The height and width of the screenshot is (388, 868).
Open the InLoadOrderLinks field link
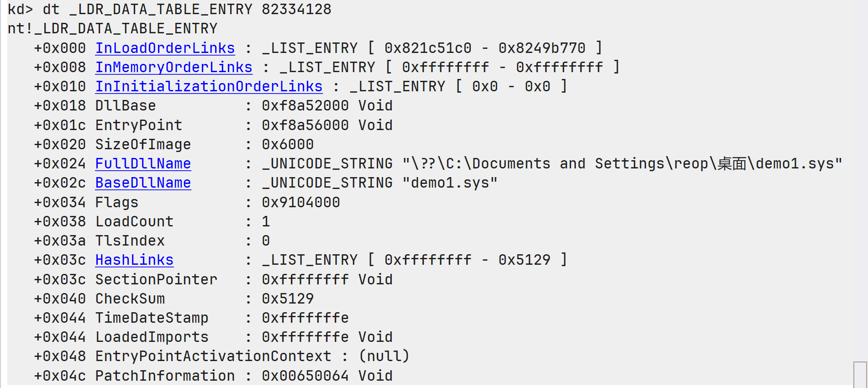coord(165,48)
